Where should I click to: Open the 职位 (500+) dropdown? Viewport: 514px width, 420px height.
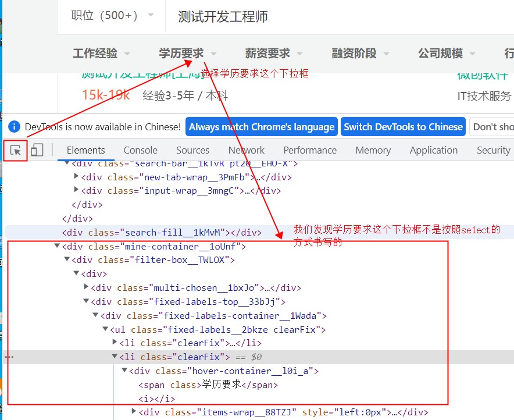coord(112,15)
